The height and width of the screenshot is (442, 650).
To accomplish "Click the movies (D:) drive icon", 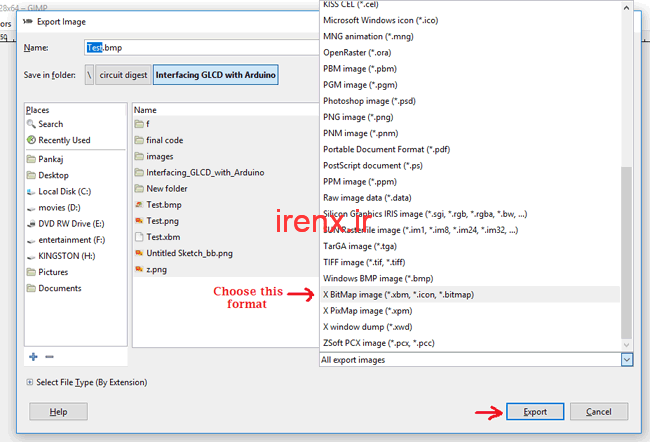I will [31, 208].
